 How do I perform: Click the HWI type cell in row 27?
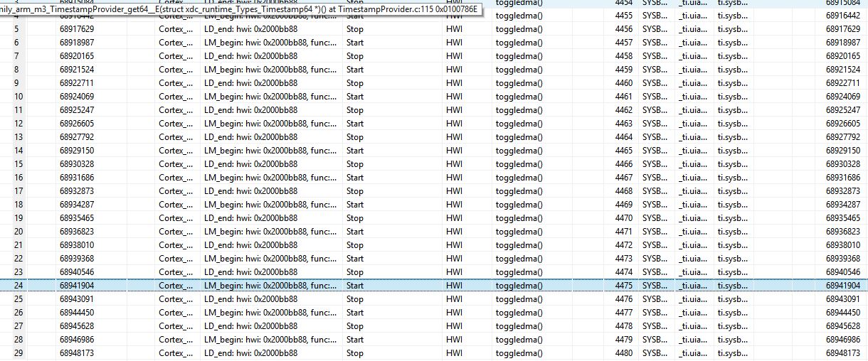coord(454,326)
